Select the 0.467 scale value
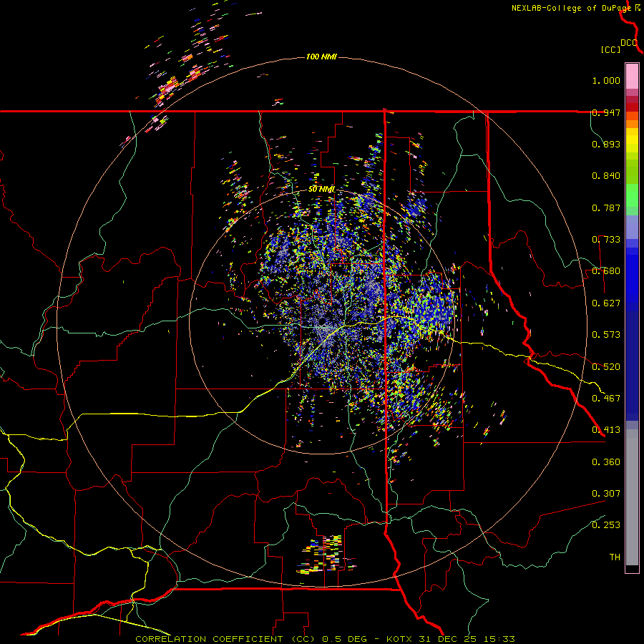This screenshot has width=644, height=644. (606, 399)
